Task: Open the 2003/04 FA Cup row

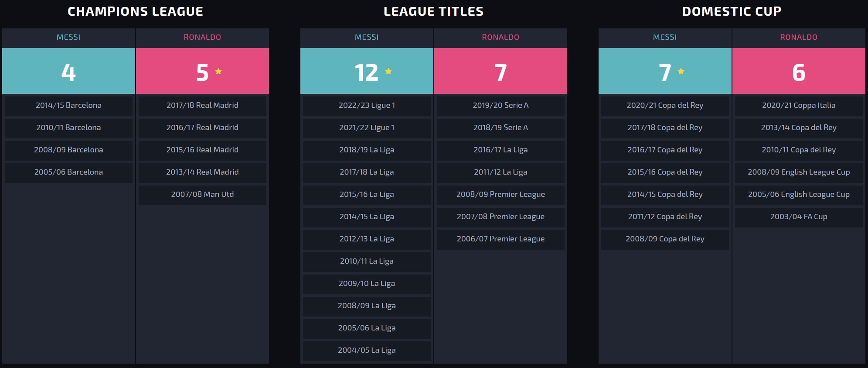Action: click(799, 217)
